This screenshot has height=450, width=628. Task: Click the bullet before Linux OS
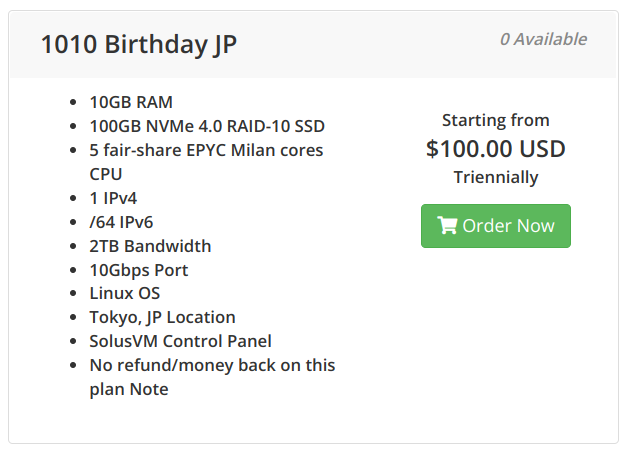(x=73, y=293)
